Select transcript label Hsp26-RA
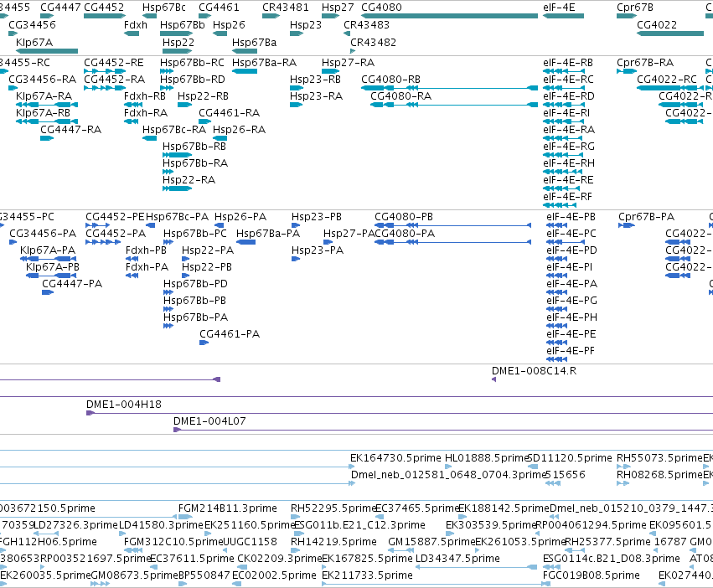 239,130
